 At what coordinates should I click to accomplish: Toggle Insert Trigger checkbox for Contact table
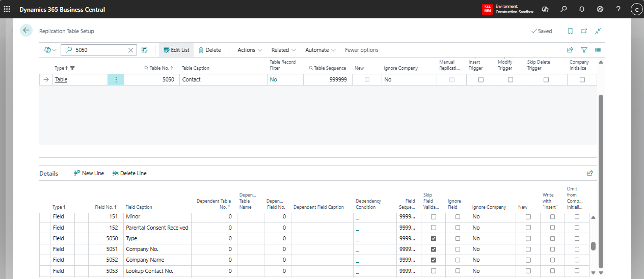click(x=480, y=80)
